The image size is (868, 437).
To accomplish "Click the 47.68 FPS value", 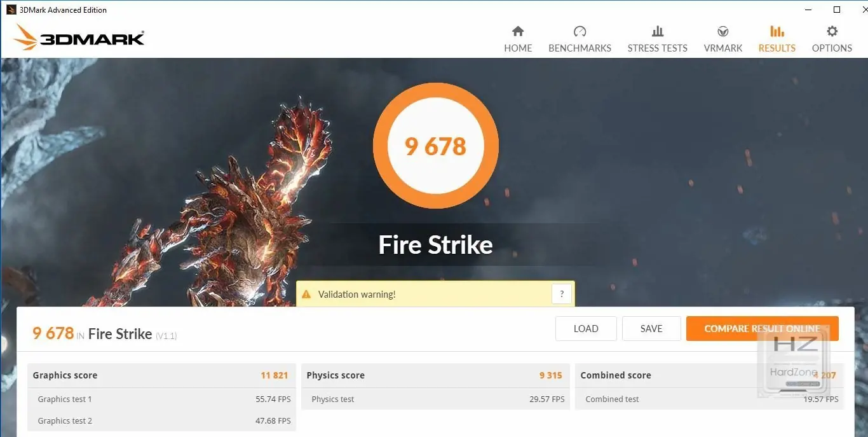I will [x=273, y=421].
